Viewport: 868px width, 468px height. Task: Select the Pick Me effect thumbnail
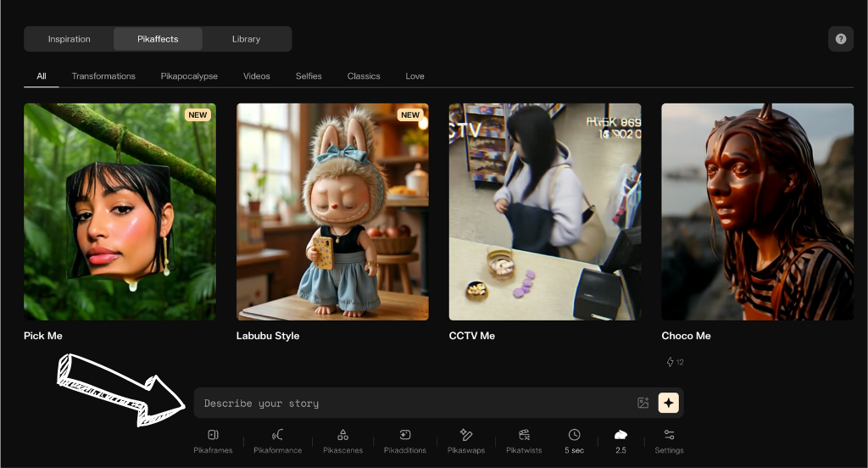click(x=120, y=212)
